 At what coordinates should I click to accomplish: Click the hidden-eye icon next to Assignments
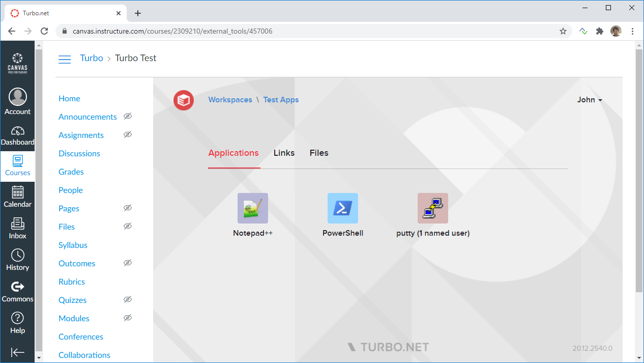click(128, 135)
